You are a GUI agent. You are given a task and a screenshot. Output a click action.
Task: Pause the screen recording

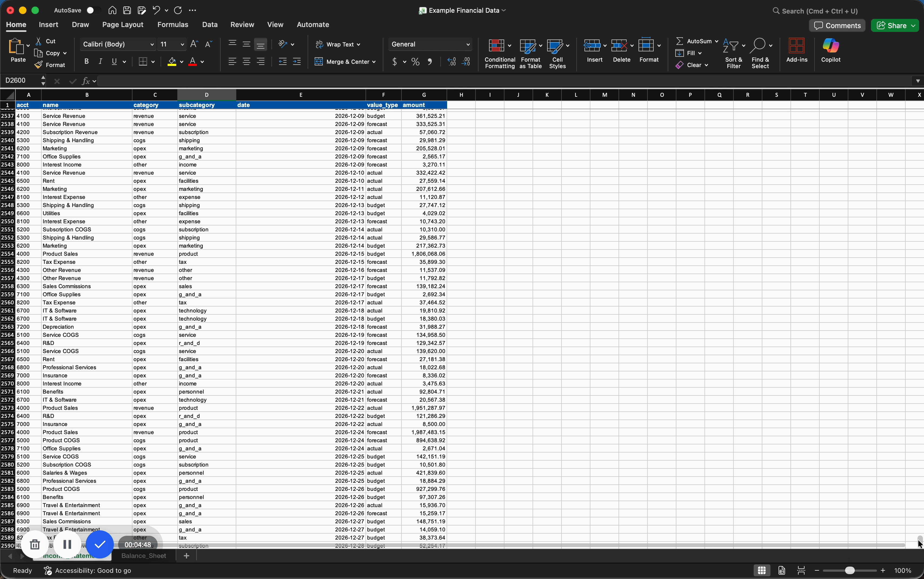click(x=67, y=544)
